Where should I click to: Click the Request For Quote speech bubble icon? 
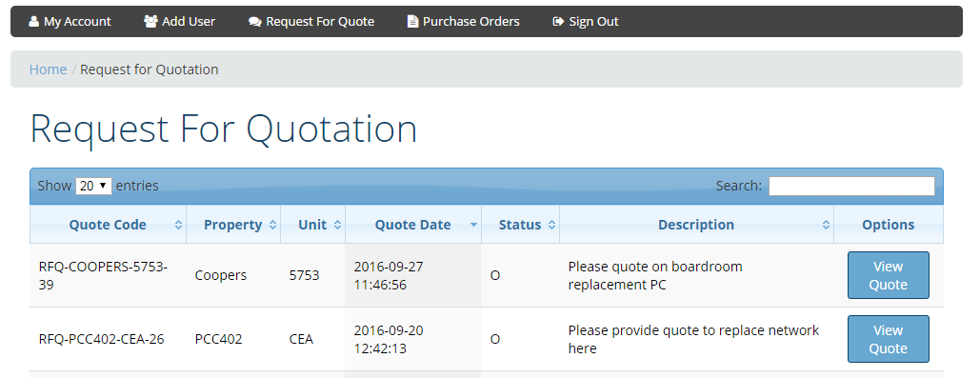coord(255,21)
